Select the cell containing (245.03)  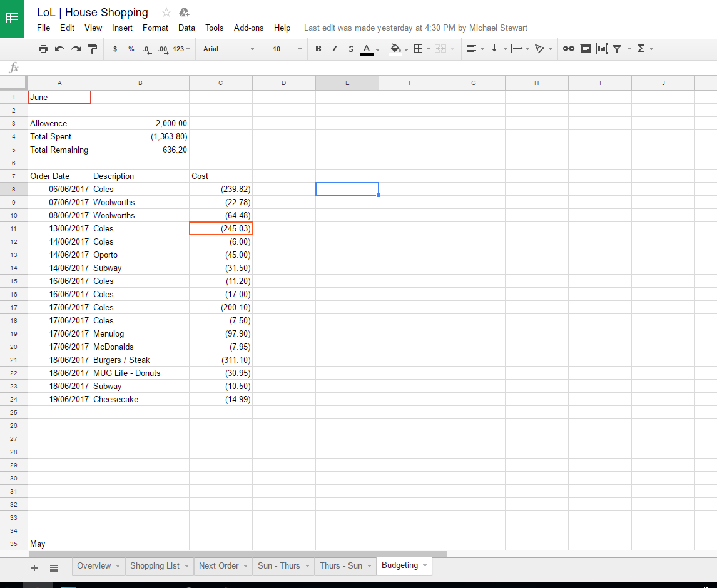pos(221,228)
